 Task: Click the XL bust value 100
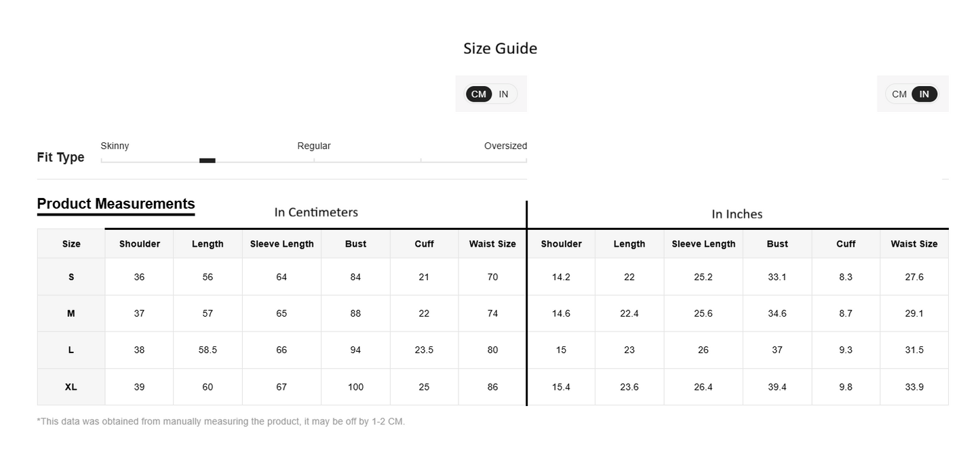[x=355, y=387]
